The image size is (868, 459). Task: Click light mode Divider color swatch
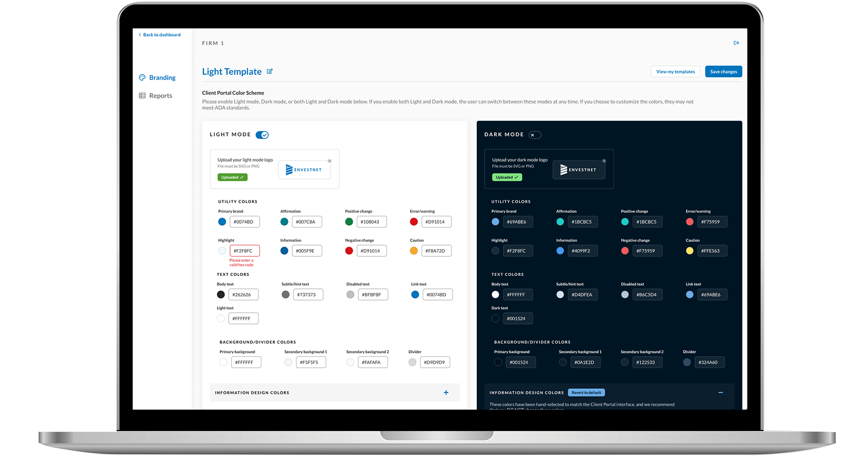(x=413, y=362)
